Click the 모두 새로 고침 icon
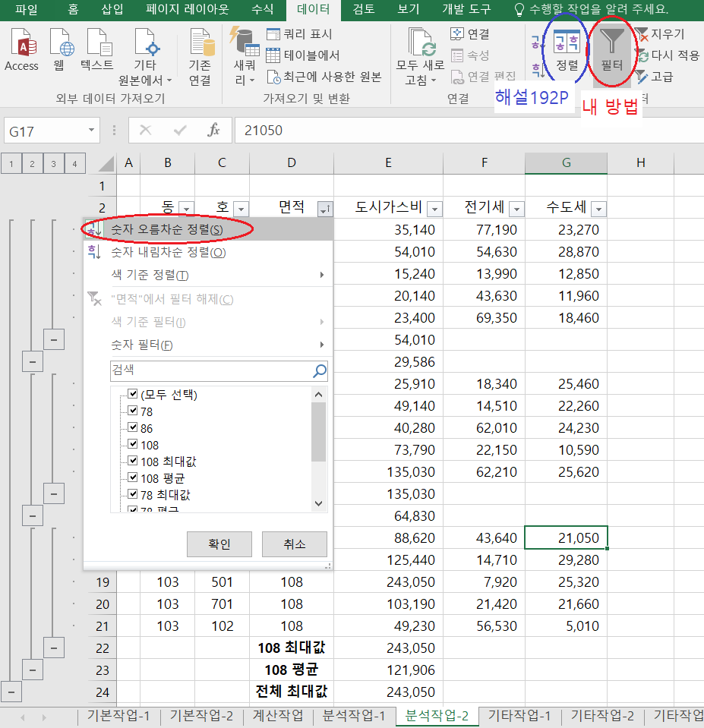The image size is (704, 728). [x=421, y=46]
